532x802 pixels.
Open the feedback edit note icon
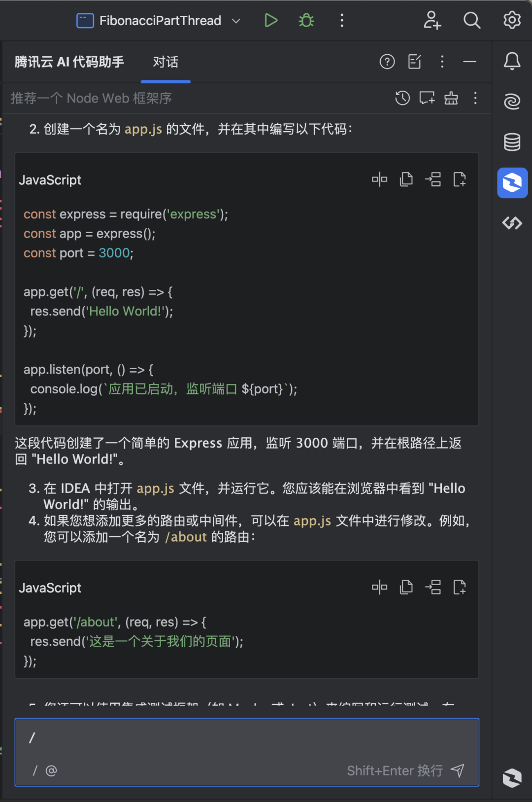tap(415, 62)
